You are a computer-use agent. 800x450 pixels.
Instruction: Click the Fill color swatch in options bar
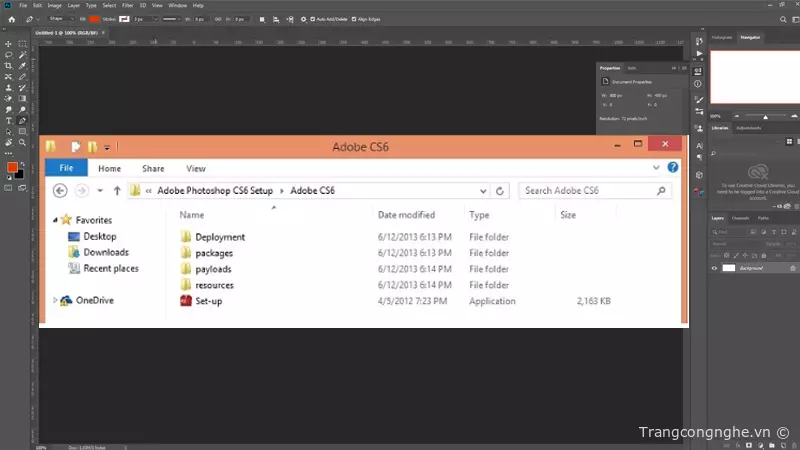click(94, 19)
